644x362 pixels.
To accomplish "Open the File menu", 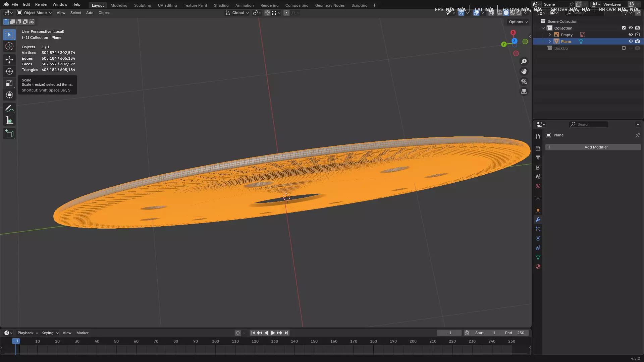I will point(15,4).
